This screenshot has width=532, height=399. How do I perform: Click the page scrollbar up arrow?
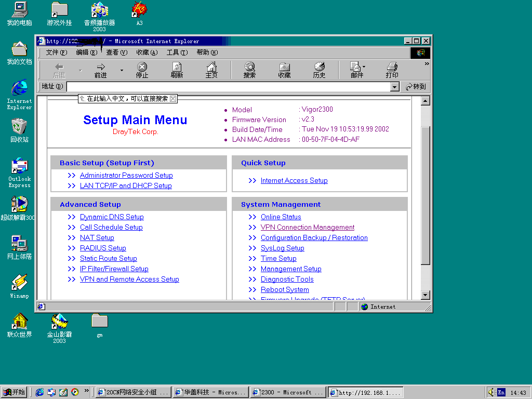coord(425,101)
